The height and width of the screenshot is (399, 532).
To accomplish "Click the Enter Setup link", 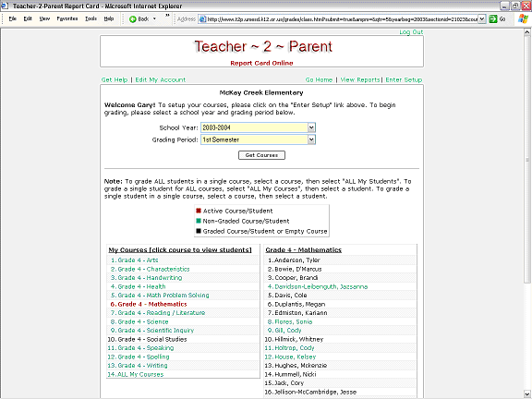I will click(x=404, y=79).
